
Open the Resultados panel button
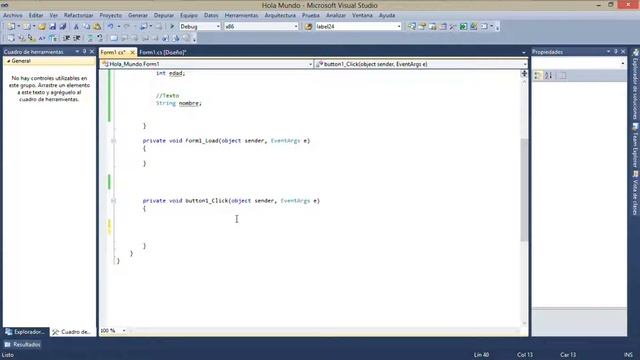22,344
